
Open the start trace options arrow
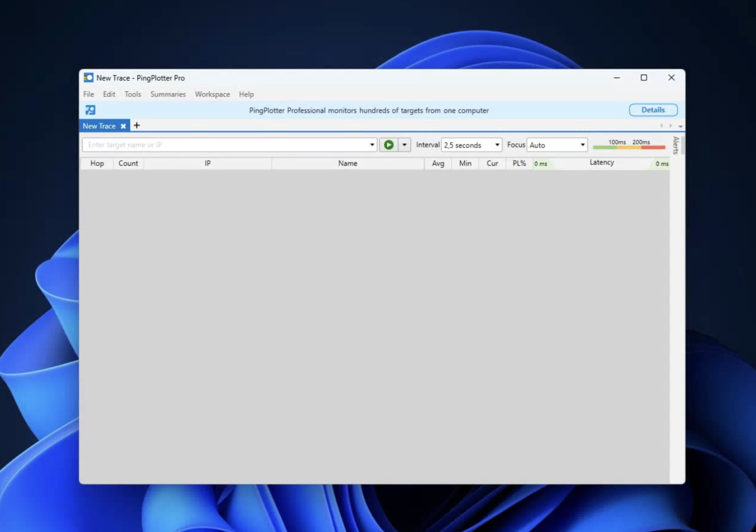click(x=404, y=145)
